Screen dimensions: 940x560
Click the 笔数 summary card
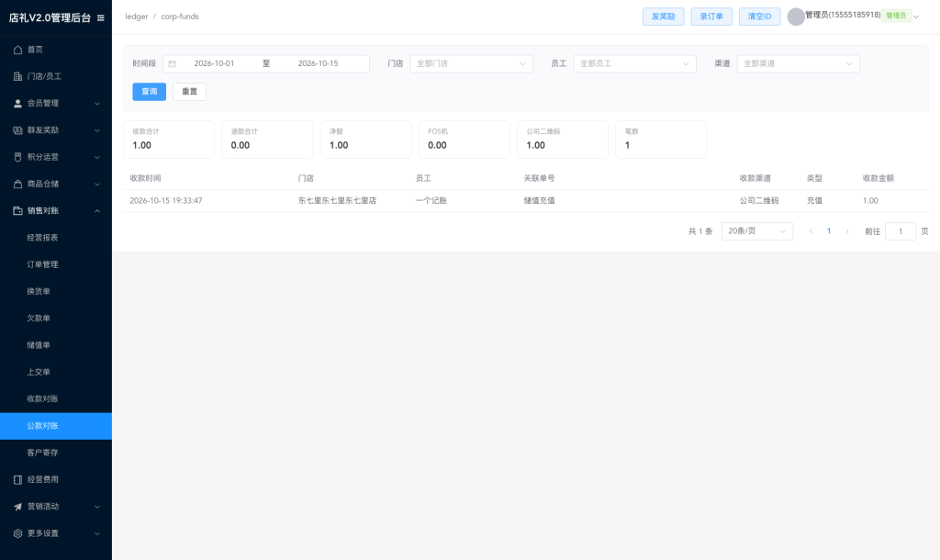[661, 140]
